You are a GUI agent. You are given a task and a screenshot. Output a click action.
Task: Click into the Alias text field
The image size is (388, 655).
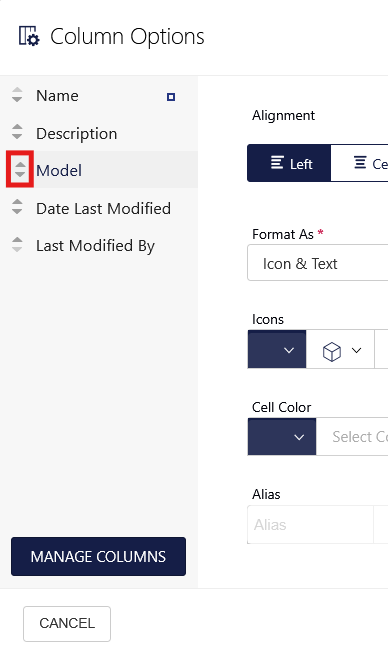coord(310,525)
